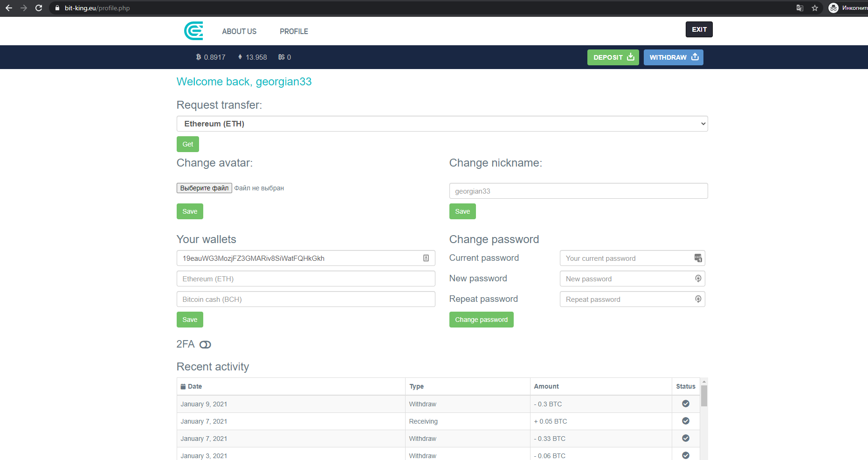Focus the Bitcoin wallet address field
The height and width of the screenshot is (460, 868).
tap(306, 258)
